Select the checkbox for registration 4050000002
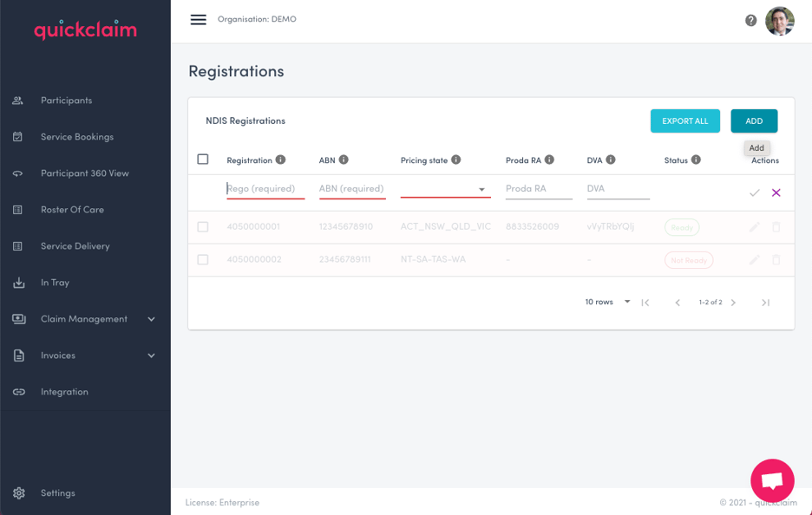This screenshot has width=812, height=515. tap(203, 260)
